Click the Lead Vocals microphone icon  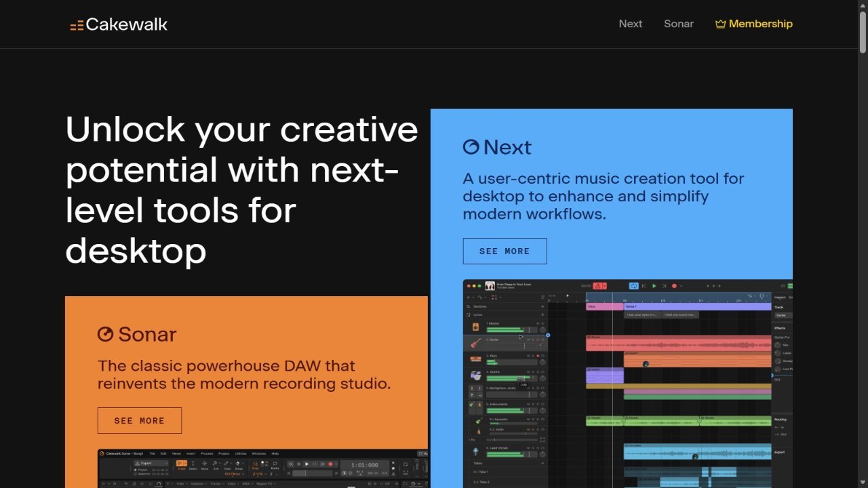click(476, 451)
